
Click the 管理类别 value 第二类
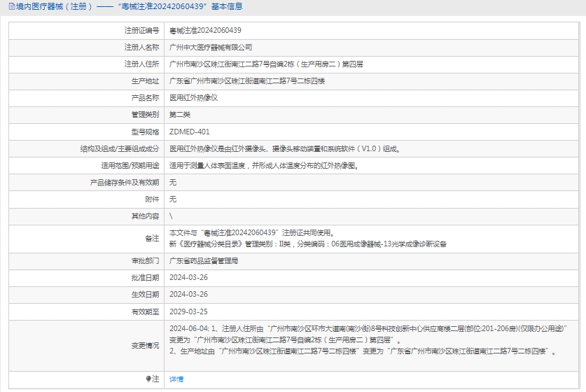coord(180,115)
